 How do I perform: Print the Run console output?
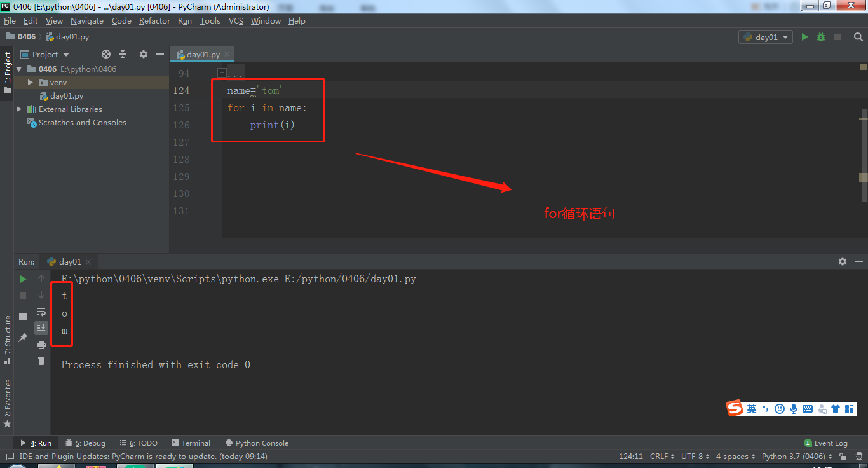pyautogui.click(x=41, y=345)
